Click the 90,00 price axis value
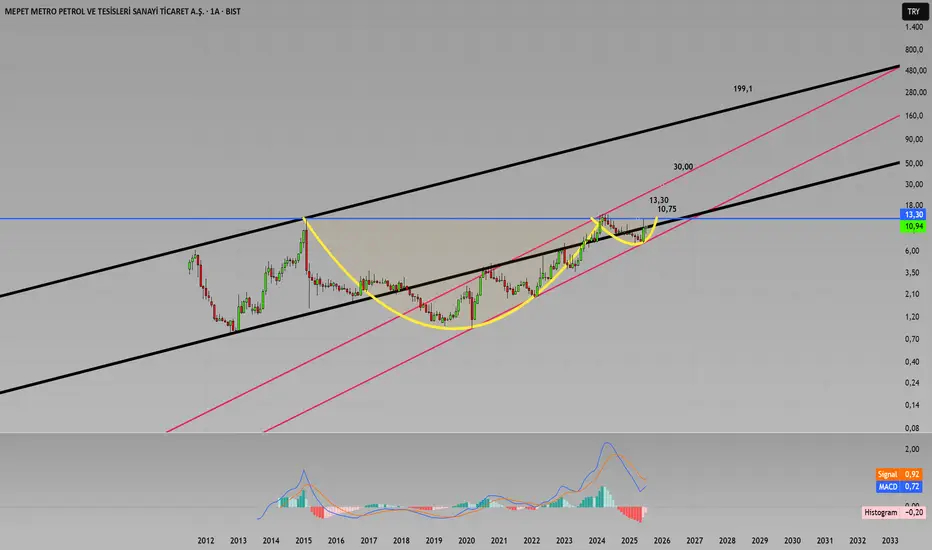 914,140
